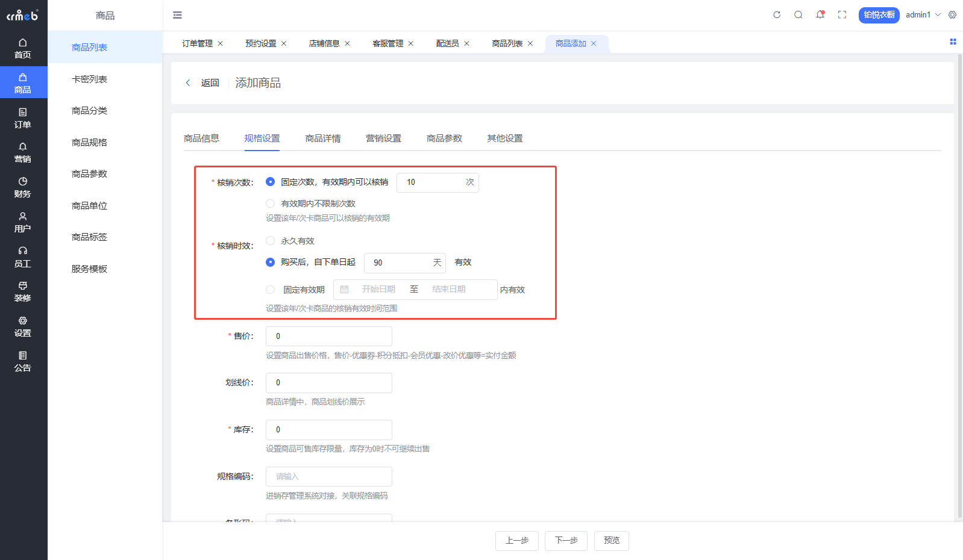This screenshot has height=560, width=963.
Task: Switch to the 商品详情 tab
Action: [x=323, y=138]
